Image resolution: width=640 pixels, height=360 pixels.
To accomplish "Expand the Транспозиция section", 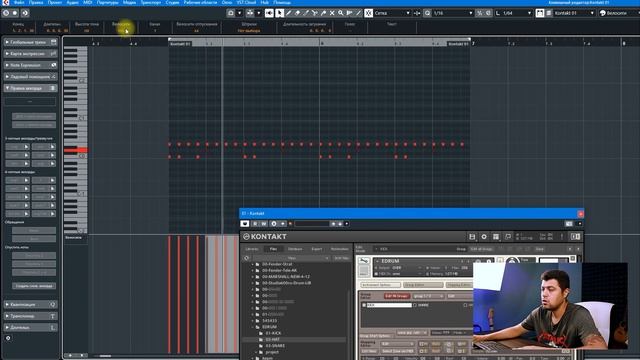I will click(x=31, y=316).
